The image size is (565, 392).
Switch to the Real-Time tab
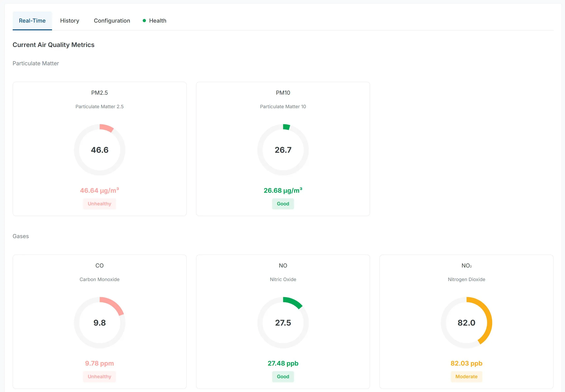tap(32, 21)
